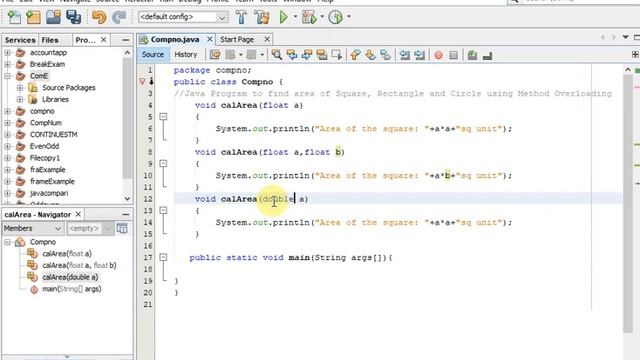Collapse the Compno node in Navigator
Viewport: 640px width, 360px height.
(7, 242)
